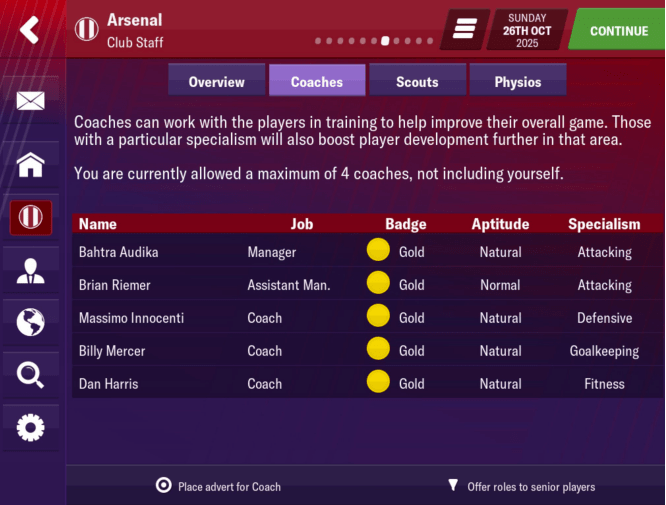
Task: Sort staff by Specialism column header
Action: 604,224
